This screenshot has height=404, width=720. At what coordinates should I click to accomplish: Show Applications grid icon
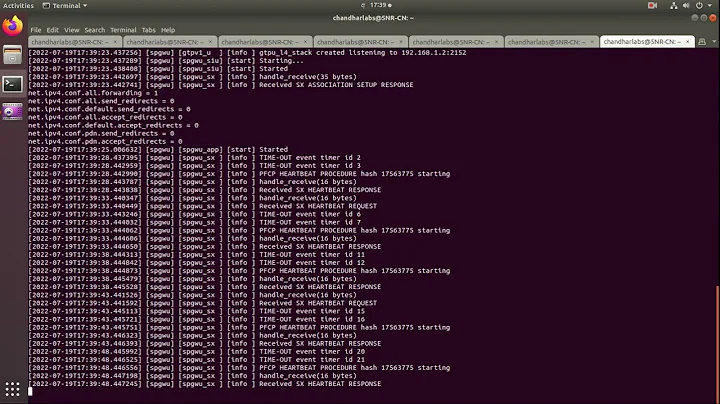click(x=12, y=389)
